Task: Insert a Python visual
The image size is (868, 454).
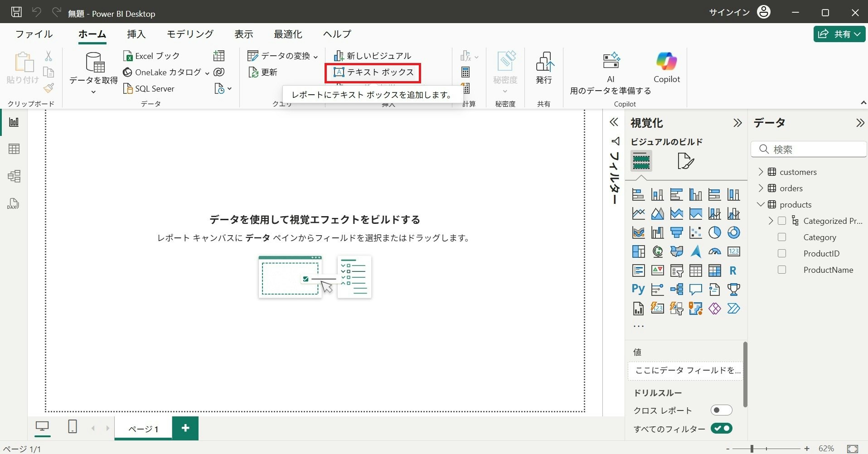Action: click(x=638, y=290)
